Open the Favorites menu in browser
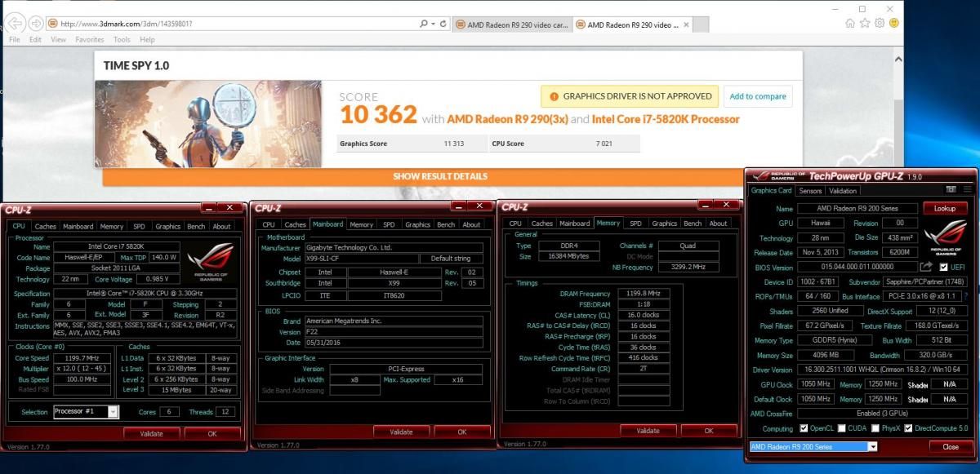 pos(89,39)
